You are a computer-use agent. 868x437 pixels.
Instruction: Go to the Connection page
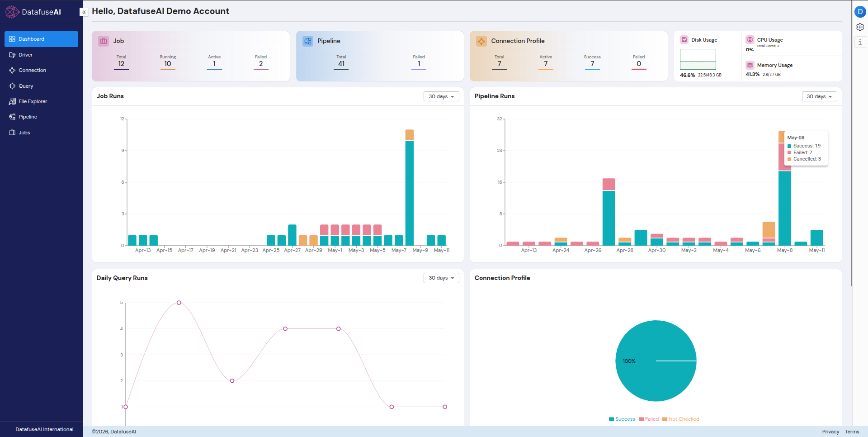tap(41, 70)
